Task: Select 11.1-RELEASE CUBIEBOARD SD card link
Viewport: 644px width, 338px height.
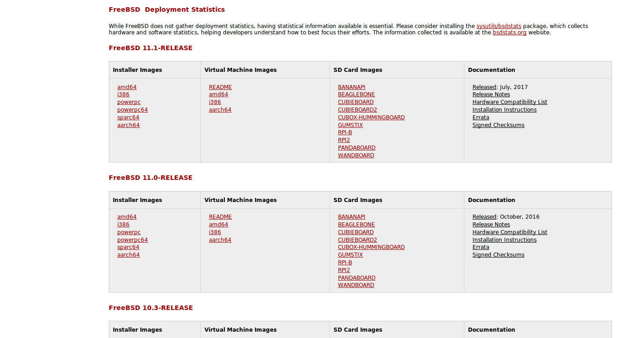Action: click(356, 102)
